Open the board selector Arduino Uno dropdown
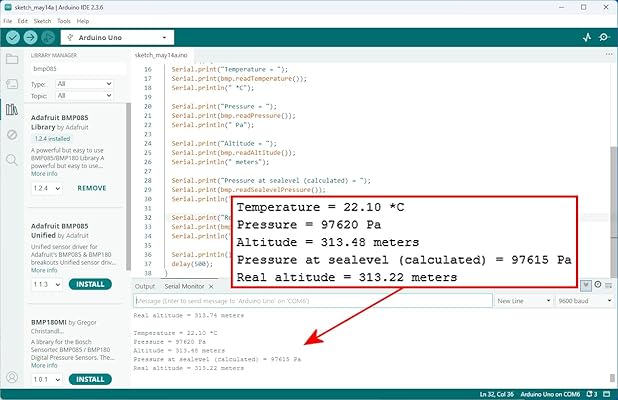 point(117,37)
